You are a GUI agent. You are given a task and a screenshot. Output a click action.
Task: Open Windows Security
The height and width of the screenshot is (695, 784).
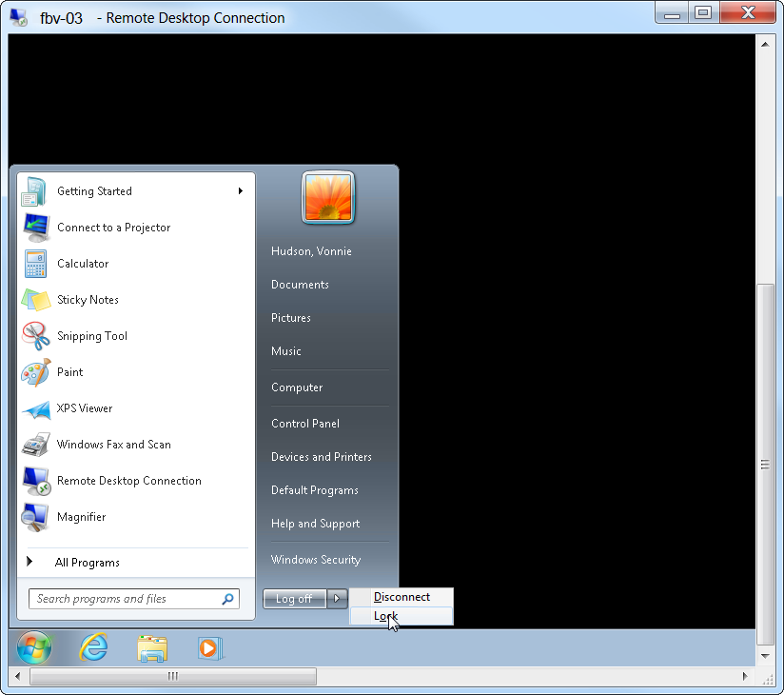click(316, 560)
